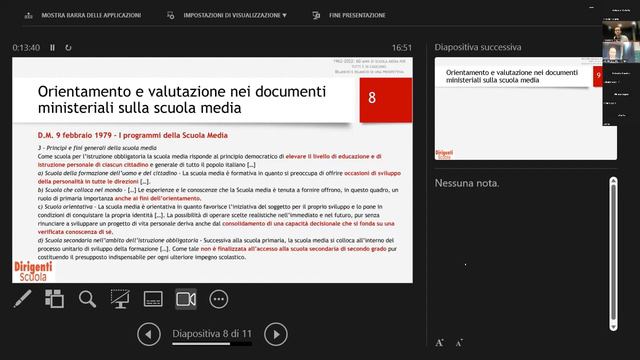Advance to the next slide arrow

pos(276,334)
